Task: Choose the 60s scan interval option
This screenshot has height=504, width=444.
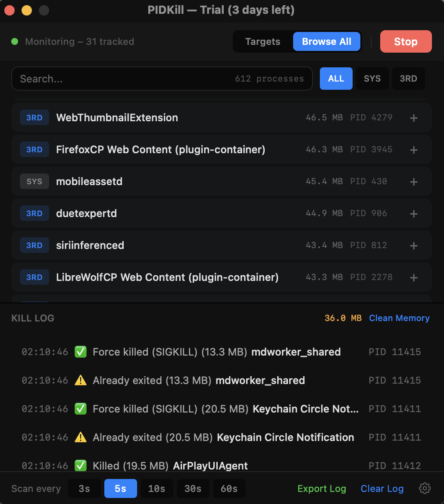Action: click(229, 488)
